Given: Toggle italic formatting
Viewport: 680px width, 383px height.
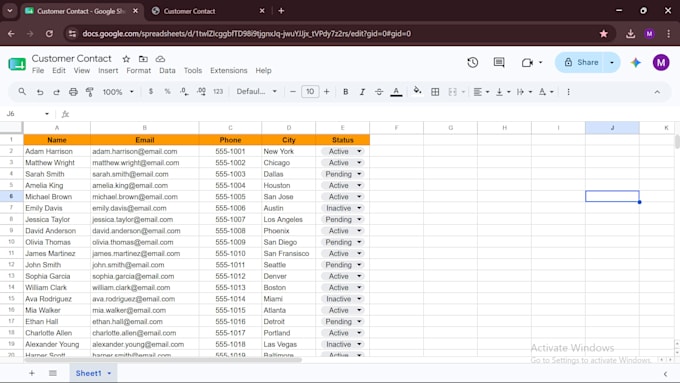Looking at the screenshot, I should 362,92.
